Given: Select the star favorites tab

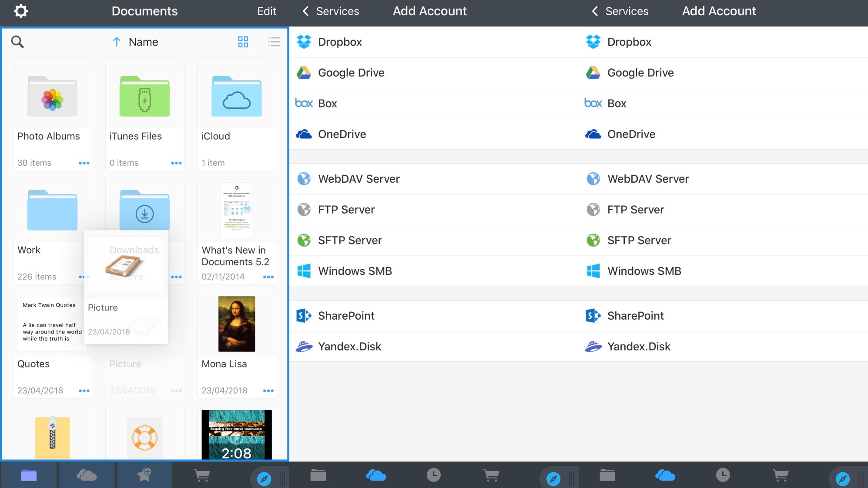Looking at the screenshot, I should coord(144,475).
